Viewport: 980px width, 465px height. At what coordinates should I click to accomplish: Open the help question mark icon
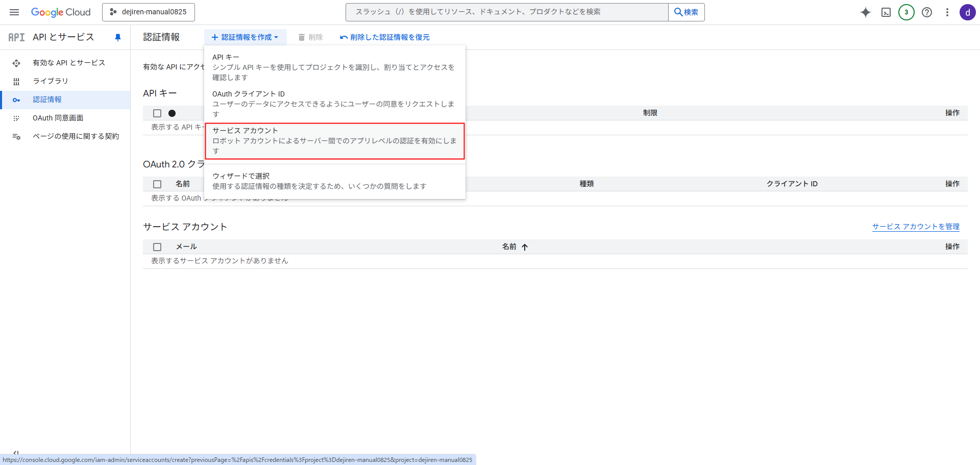point(927,12)
